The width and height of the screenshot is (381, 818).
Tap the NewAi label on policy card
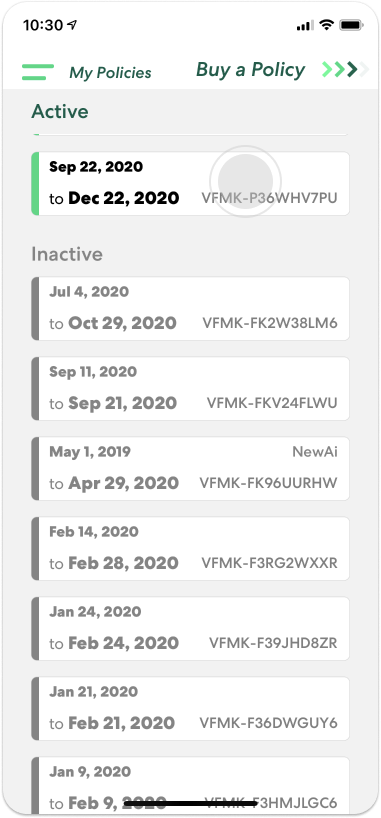click(315, 451)
